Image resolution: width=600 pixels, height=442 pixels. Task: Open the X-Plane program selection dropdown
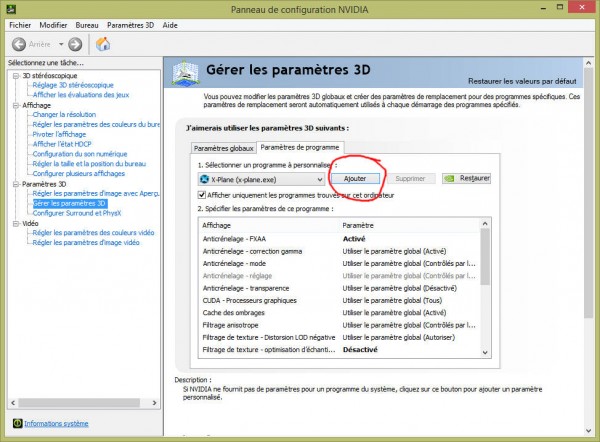pyautogui.click(x=262, y=179)
